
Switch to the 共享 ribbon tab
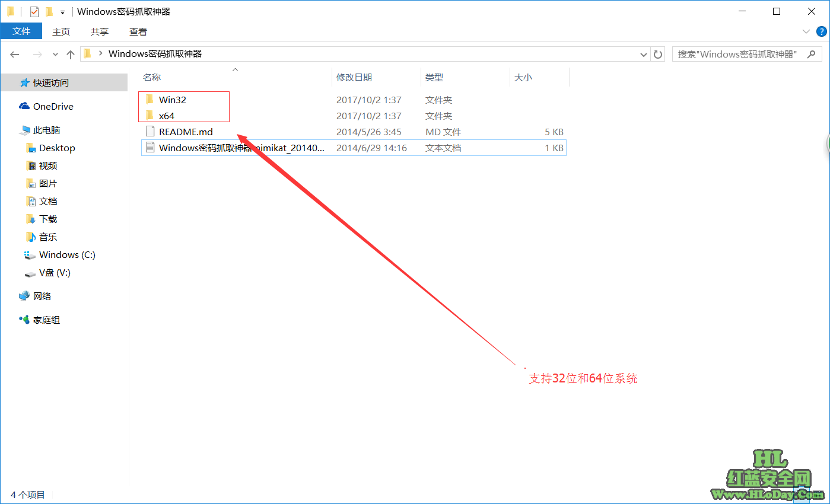pyautogui.click(x=100, y=31)
